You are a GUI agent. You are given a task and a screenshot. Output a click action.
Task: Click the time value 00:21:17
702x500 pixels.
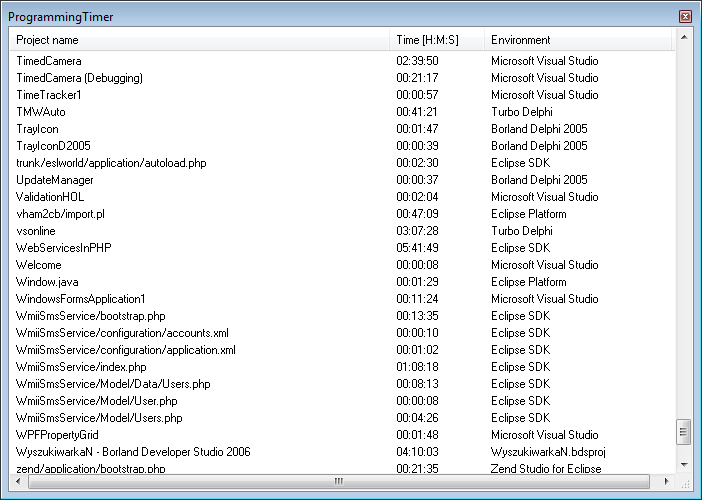coord(417,78)
